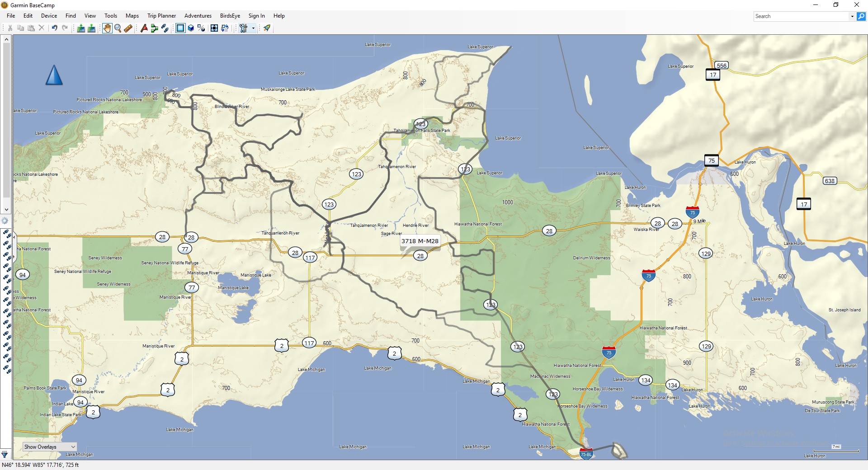Click the Cut scissors icon
Viewport: 868px width, 470px height.
point(10,28)
